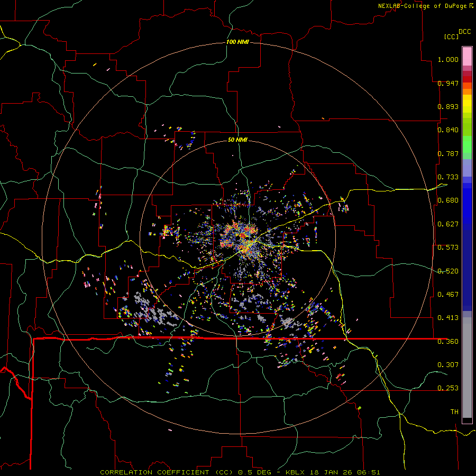The height and width of the screenshot is (476, 476).
Task: Click the 0.947 color scale value
Action: click(448, 83)
